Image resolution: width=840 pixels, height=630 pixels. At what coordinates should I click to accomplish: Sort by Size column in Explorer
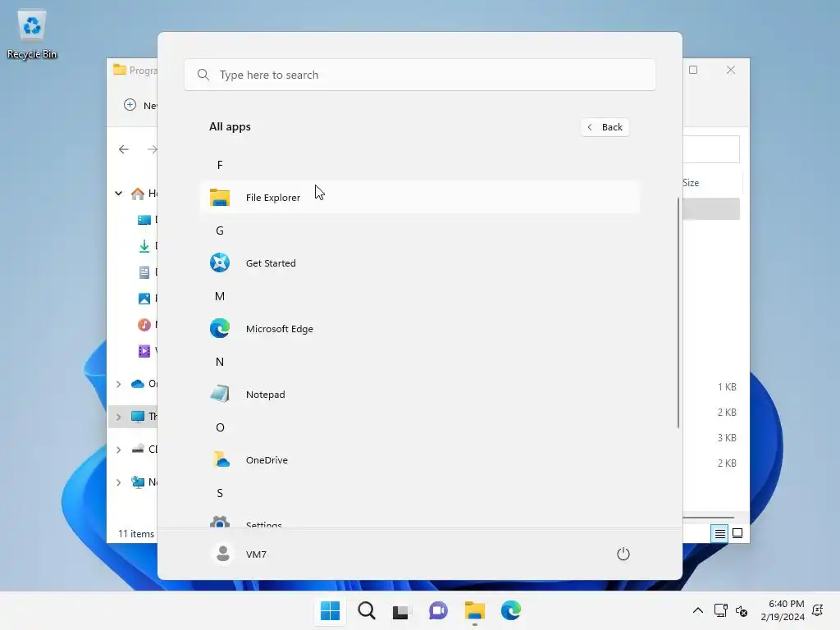click(691, 183)
